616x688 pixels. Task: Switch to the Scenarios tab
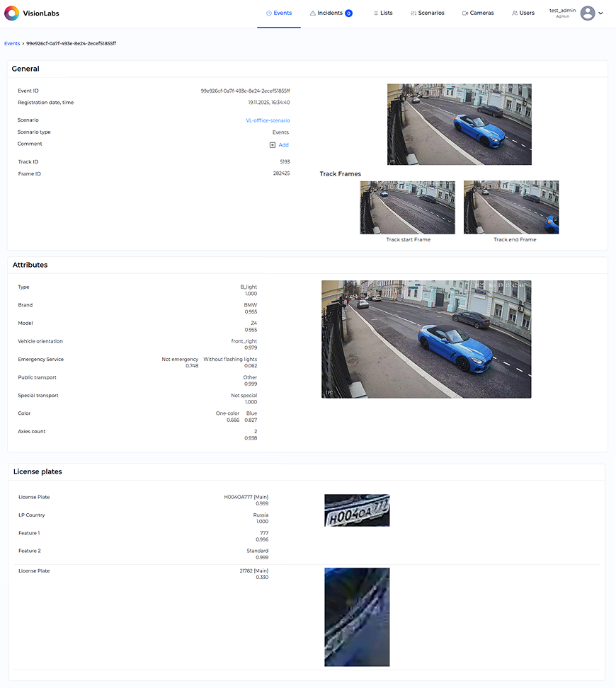pyautogui.click(x=428, y=13)
